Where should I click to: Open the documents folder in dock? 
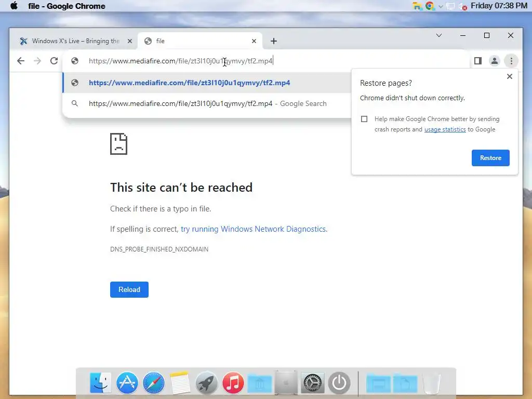pos(405,383)
